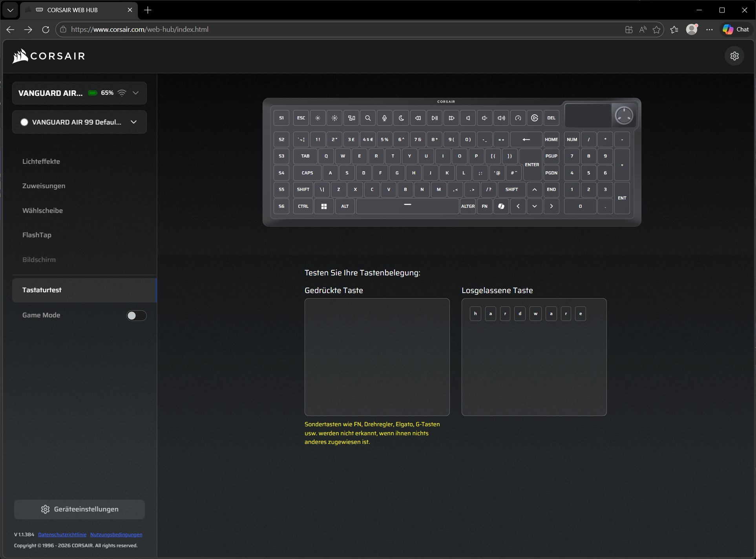Click the Elgato logo key

pos(535,118)
